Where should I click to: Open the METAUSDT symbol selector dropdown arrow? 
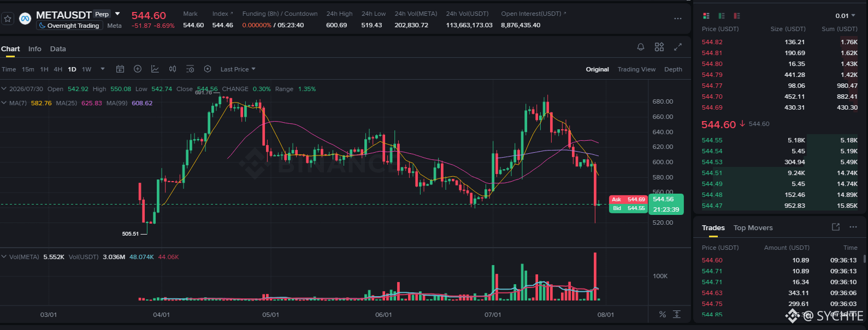click(x=117, y=14)
